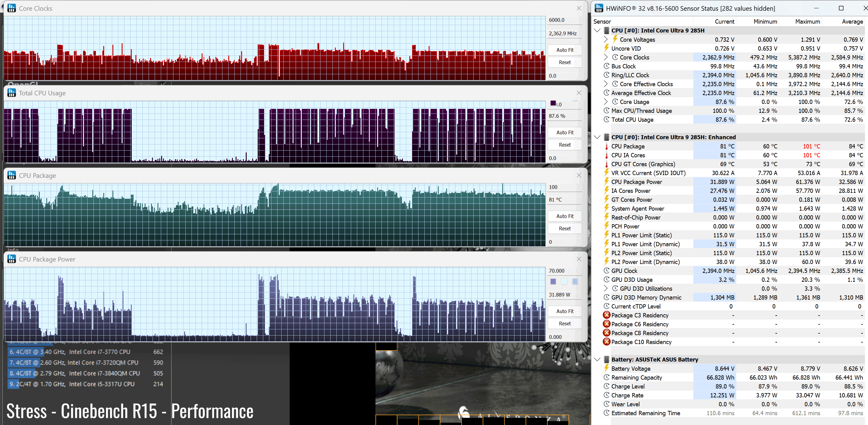This screenshot has width=868, height=425.
Task: Close the Core Clocks graph window
Action: 579,8
